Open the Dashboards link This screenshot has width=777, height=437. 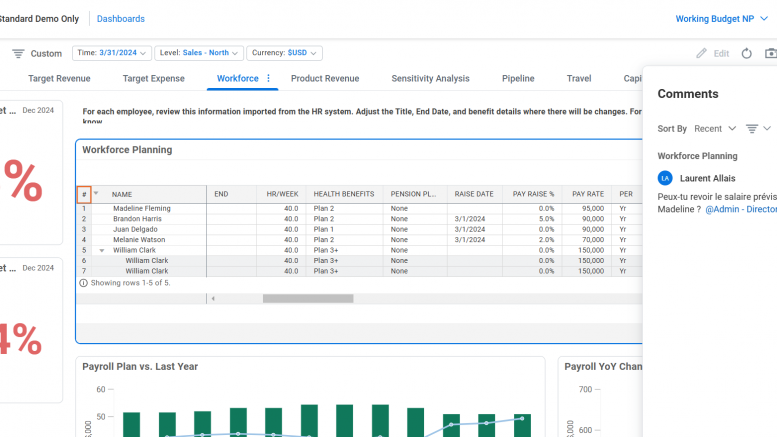click(x=120, y=19)
